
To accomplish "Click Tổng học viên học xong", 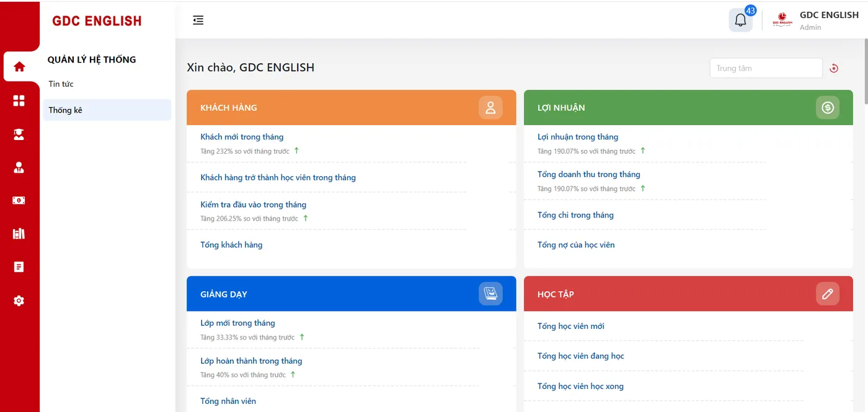I will (580, 386).
